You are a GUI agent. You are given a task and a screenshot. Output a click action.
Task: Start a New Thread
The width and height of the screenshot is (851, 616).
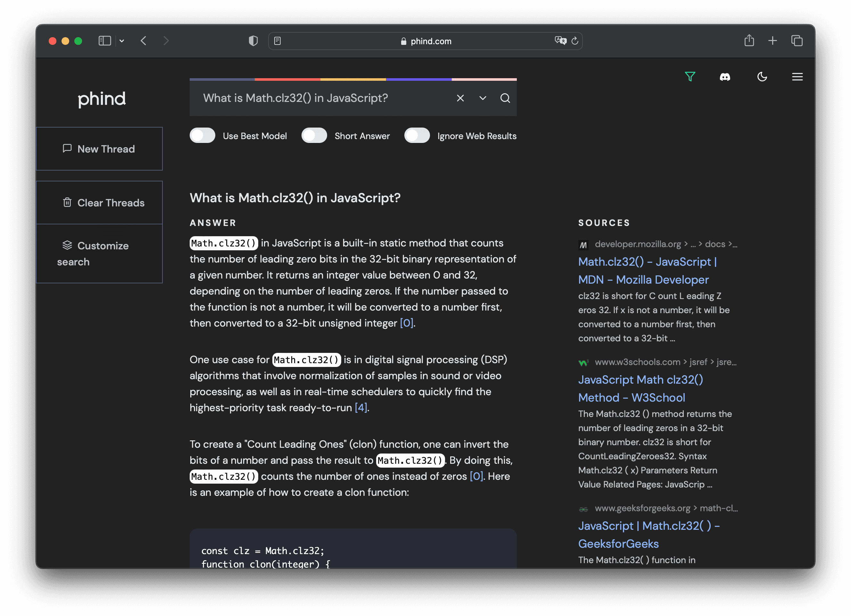tap(99, 149)
